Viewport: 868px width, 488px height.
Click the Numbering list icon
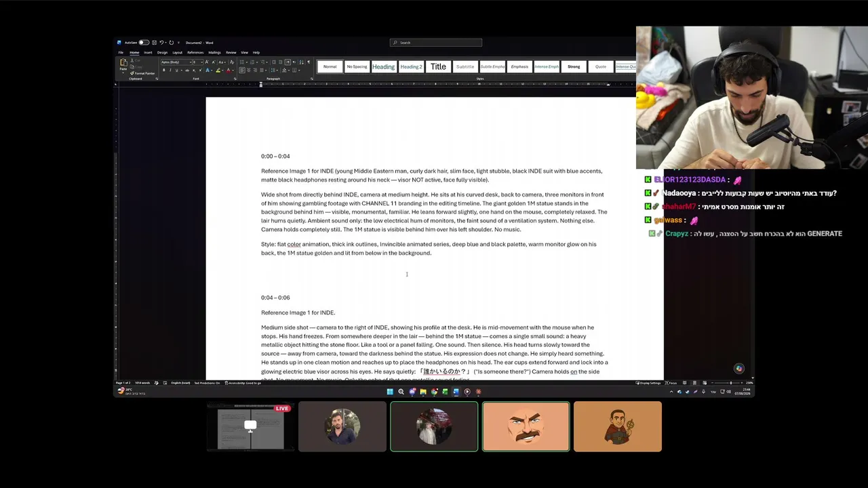coord(252,62)
